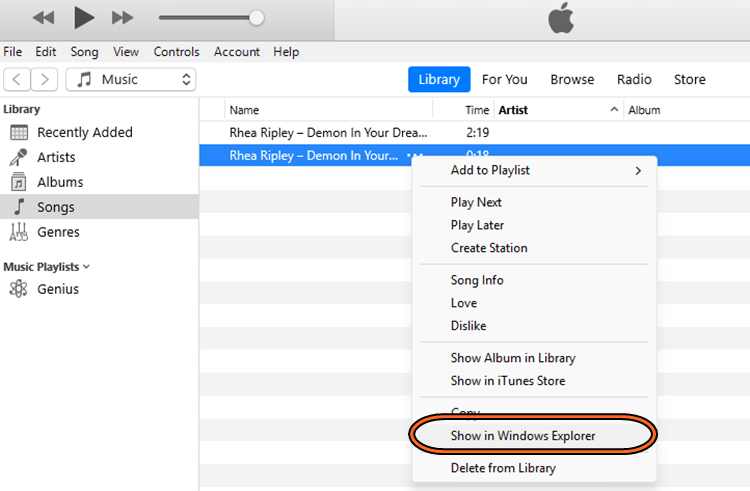Open the Help menu
The image size is (750, 491).
tap(286, 52)
